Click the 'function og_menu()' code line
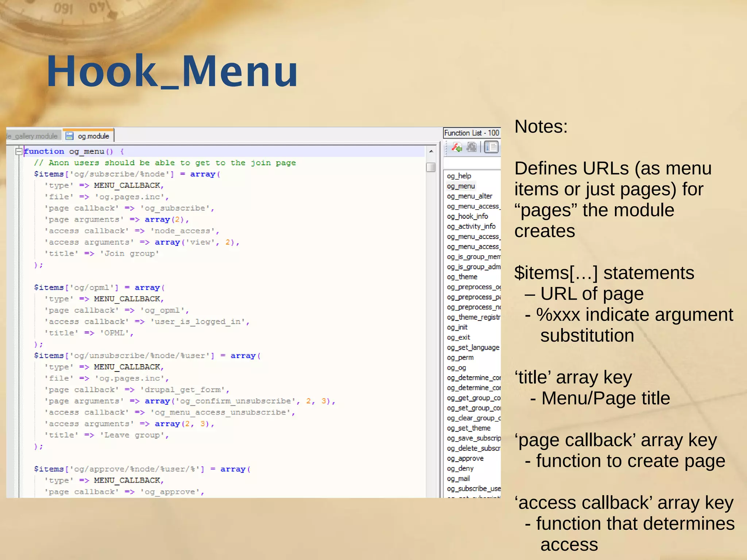 pos(74,151)
